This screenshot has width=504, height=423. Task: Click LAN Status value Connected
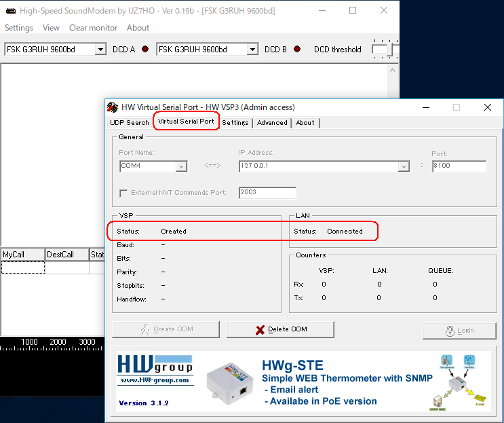(345, 232)
